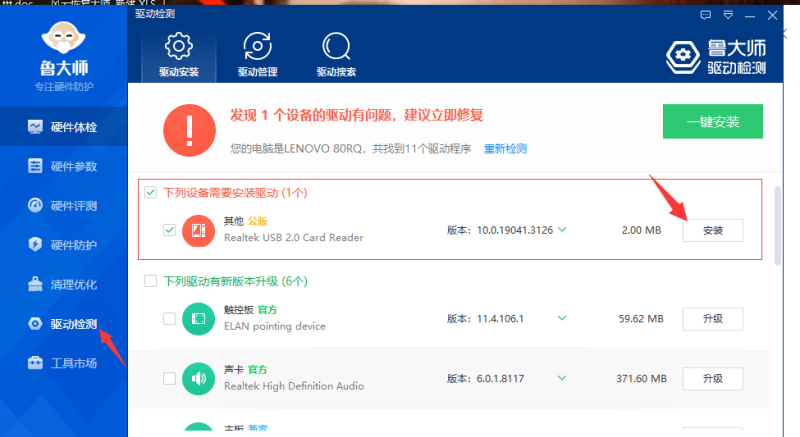This screenshot has height=437, width=800.
Task: Toggle the 下列设备需要安装驱动 group checkbox
Action: tap(151, 193)
